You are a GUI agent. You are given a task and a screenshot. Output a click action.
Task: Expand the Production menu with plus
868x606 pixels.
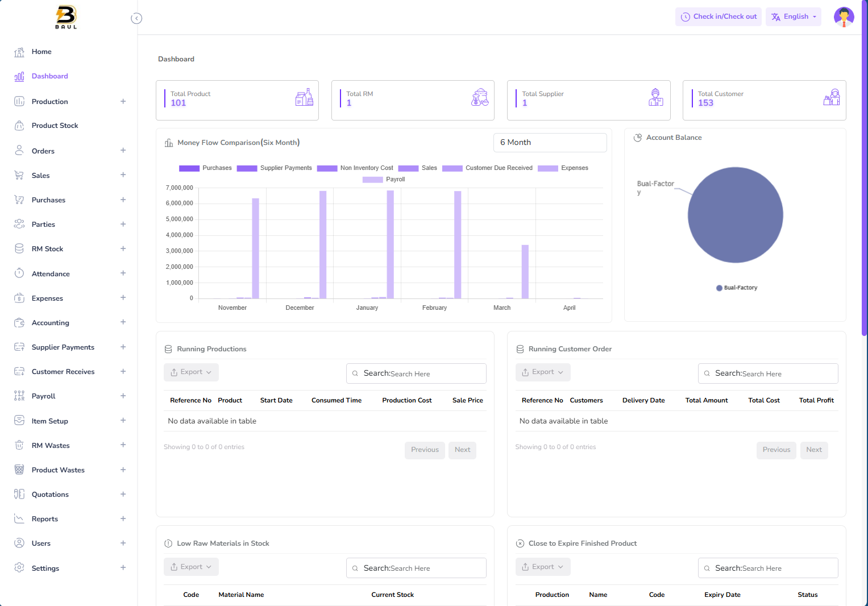pyautogui.click(x=123, y=102)
